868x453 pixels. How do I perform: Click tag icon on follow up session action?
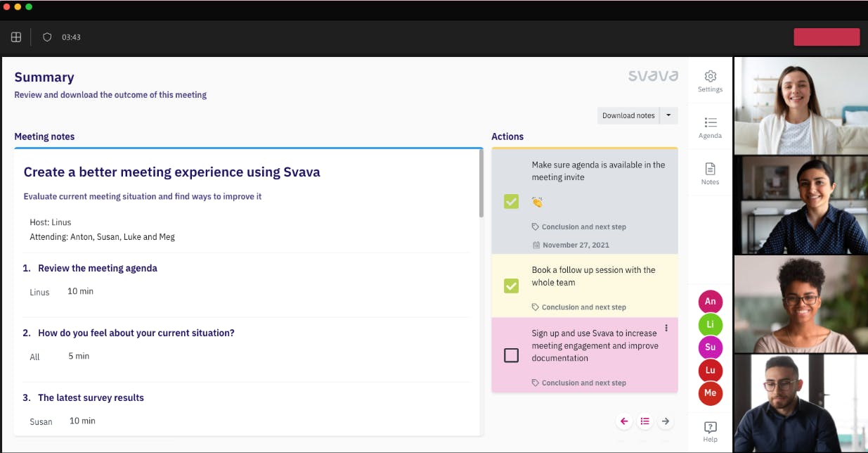(x=536, y=307)
